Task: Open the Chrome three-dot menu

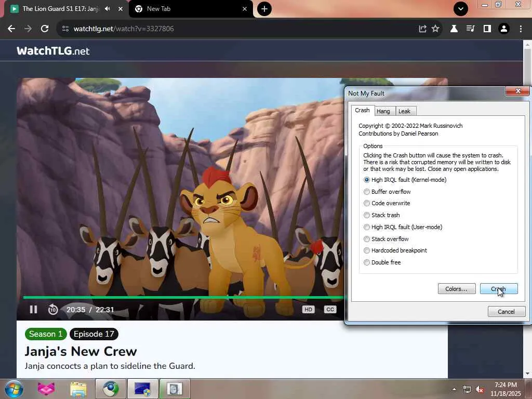Action: [521, 29]
